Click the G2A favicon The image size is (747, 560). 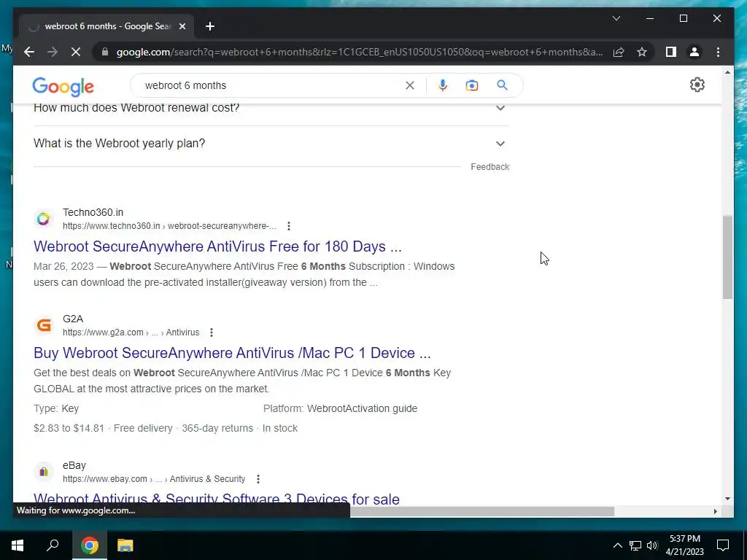[43, 325]
